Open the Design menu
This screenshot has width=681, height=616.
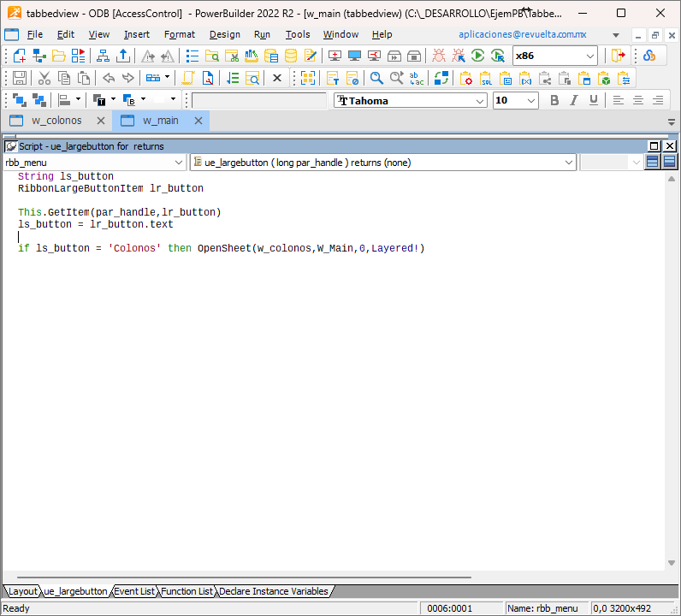(x=224, y=34)
